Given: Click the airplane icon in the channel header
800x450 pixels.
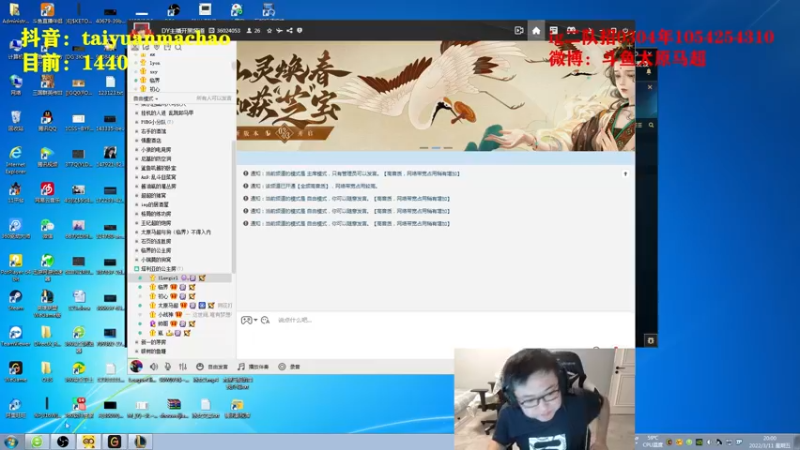Looking at the screenshot, I should click(x=279, y=31).
